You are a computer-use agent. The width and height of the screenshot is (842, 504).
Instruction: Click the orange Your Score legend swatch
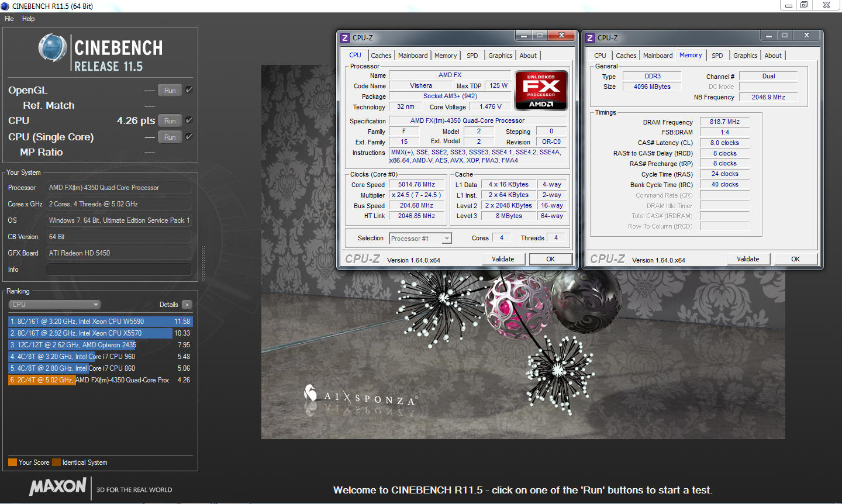coord(12,462)
